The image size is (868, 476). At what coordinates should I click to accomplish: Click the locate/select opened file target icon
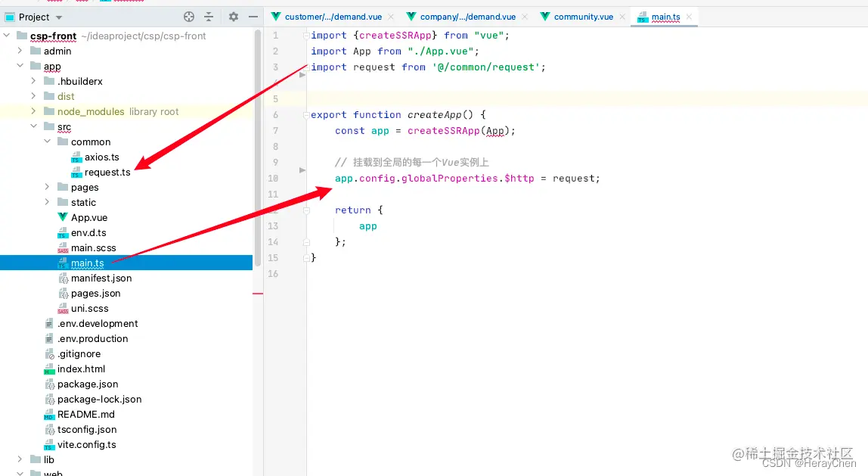pyautogui.click(x=189, y=17)
